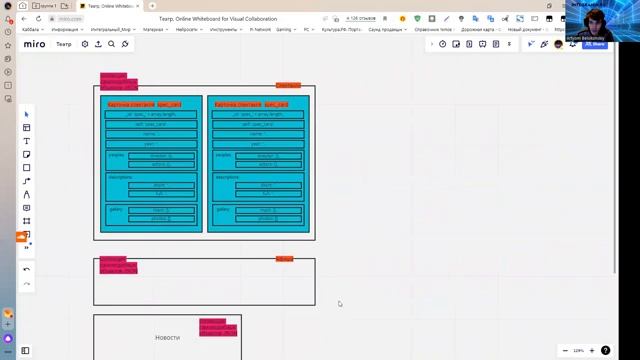Open the frames panel at bottom left
The height and width of the screenshot is (360, 640).
(x=25, y=351)
